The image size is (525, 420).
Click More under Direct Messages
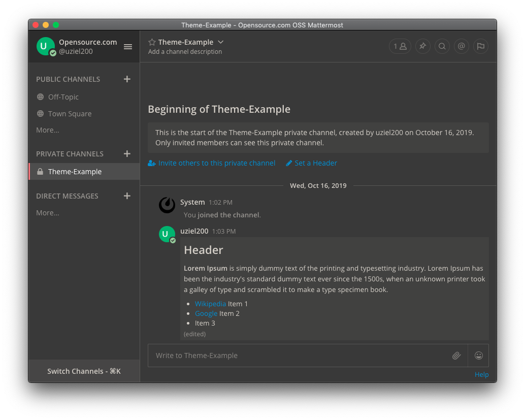(48, 213)
